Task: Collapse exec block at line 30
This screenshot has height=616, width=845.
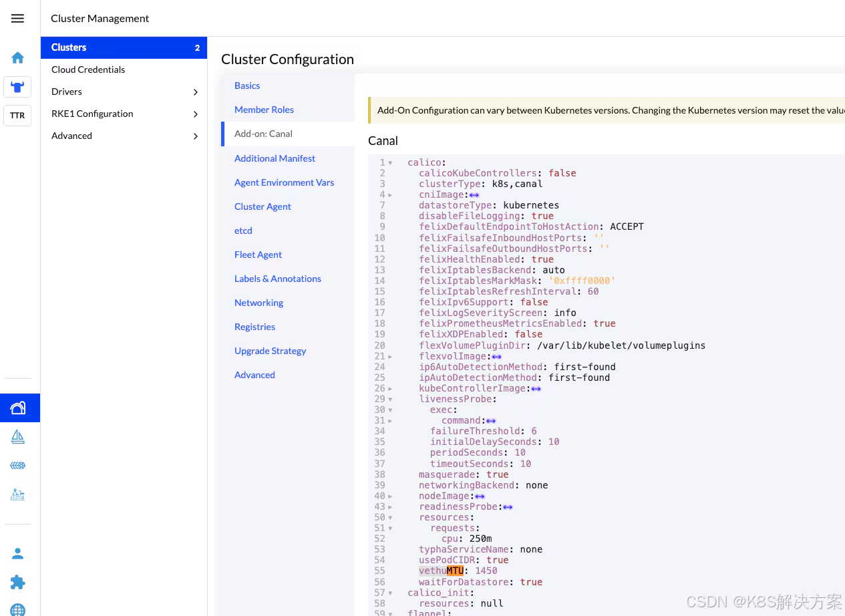Action: (390, 410)
